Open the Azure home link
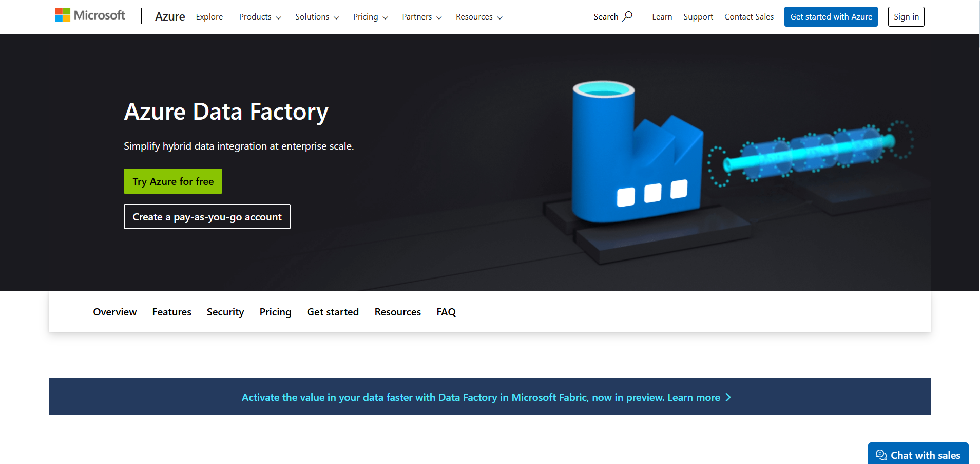Viewport: 980px width, 464px height. pyautogui.click(x=170, y=16)
